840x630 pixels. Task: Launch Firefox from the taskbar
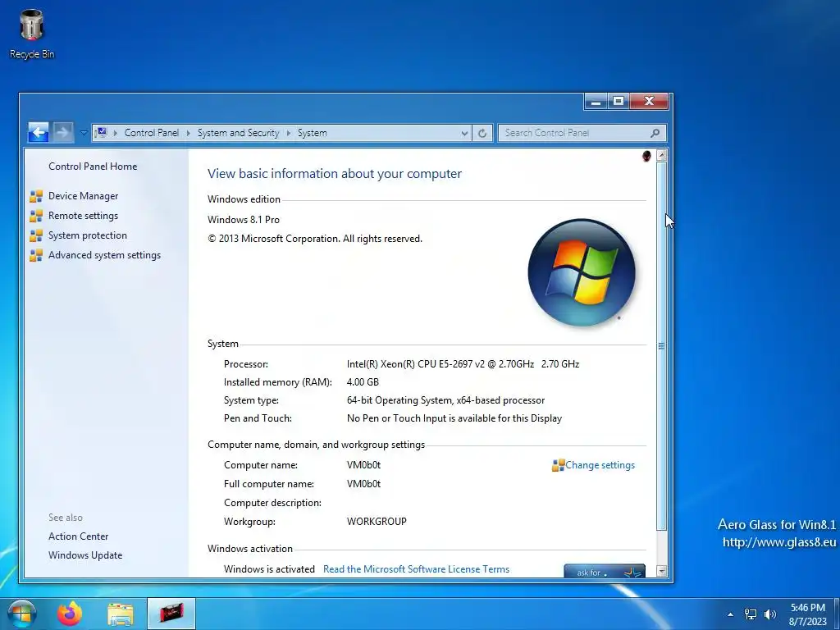coord(70,614)
